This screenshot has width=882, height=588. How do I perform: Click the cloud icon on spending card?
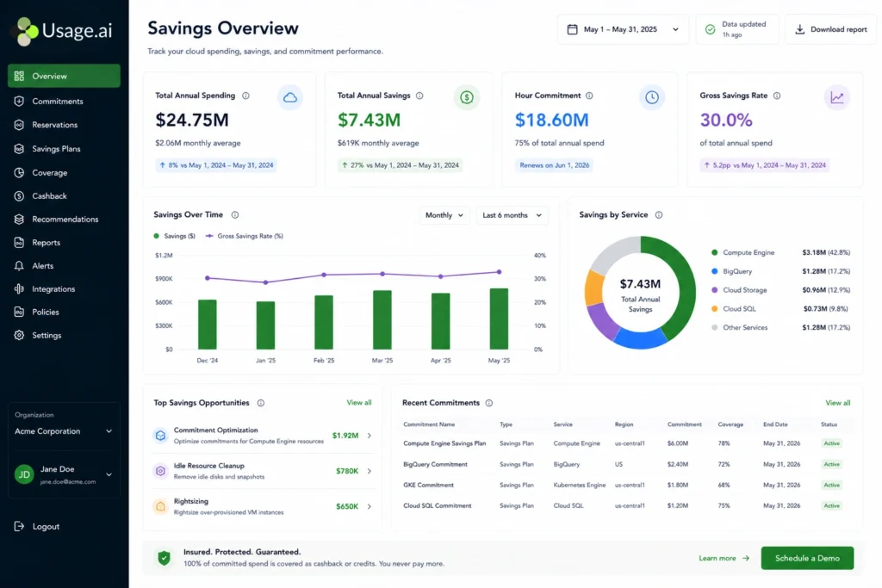(290, 97)
